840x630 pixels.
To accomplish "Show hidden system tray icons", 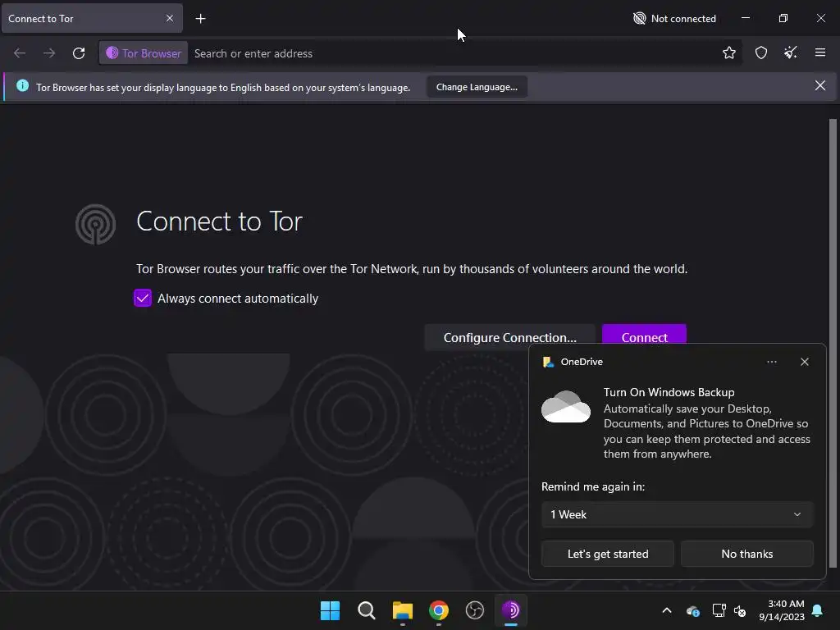I will 667,610.
